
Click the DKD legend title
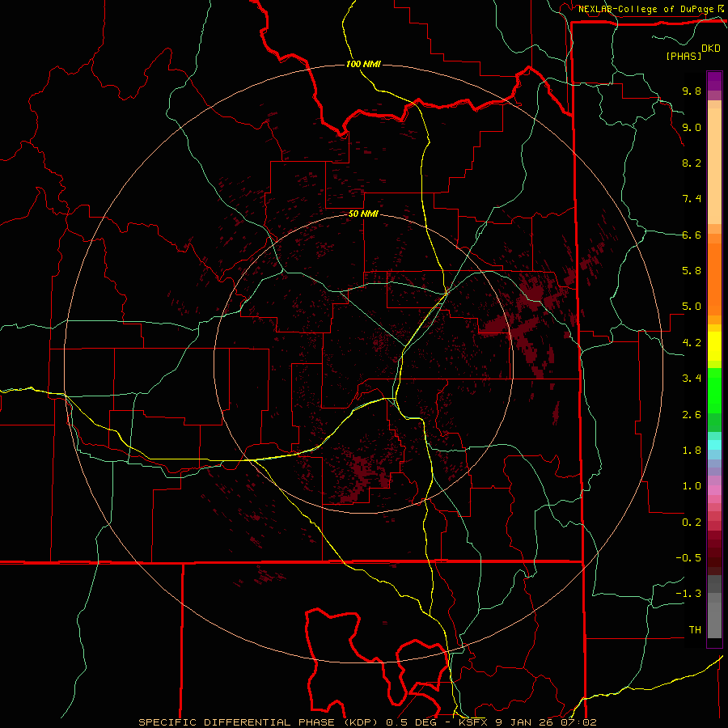point(711,49)
